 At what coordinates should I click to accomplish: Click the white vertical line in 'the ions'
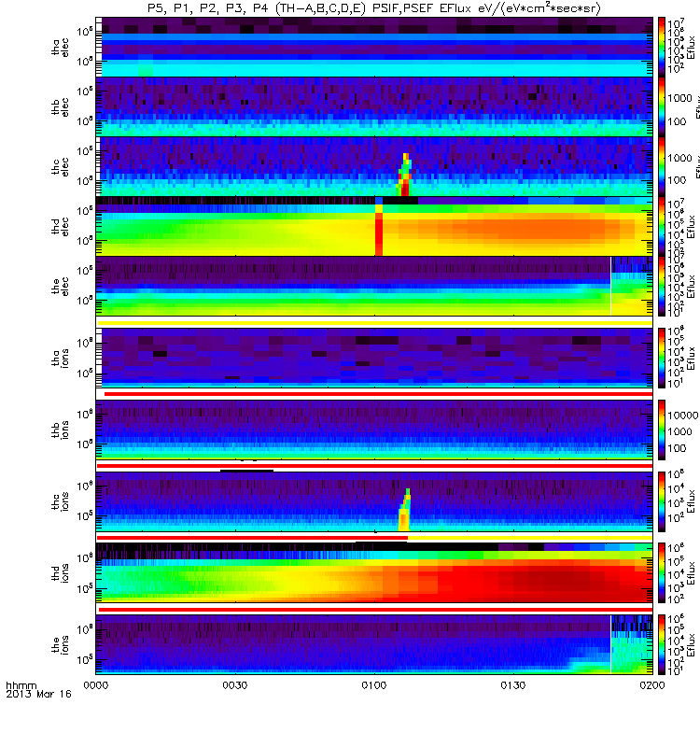point(610,644)
